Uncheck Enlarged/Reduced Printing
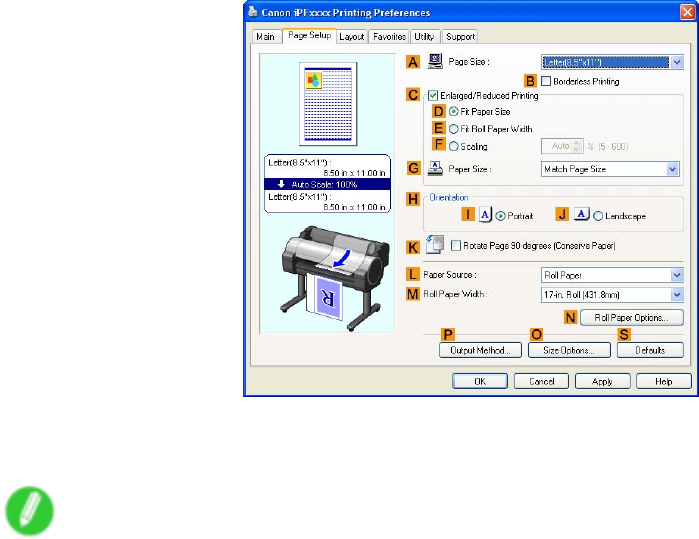This screenshot has height=539, width=699. coord(432,95)
